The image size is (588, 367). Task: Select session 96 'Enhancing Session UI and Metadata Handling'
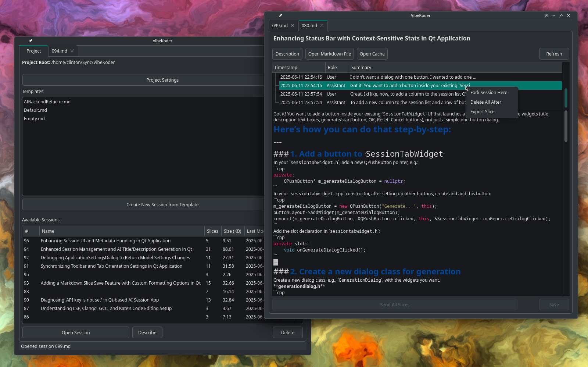pyautogui.click(x=143, y=241)
